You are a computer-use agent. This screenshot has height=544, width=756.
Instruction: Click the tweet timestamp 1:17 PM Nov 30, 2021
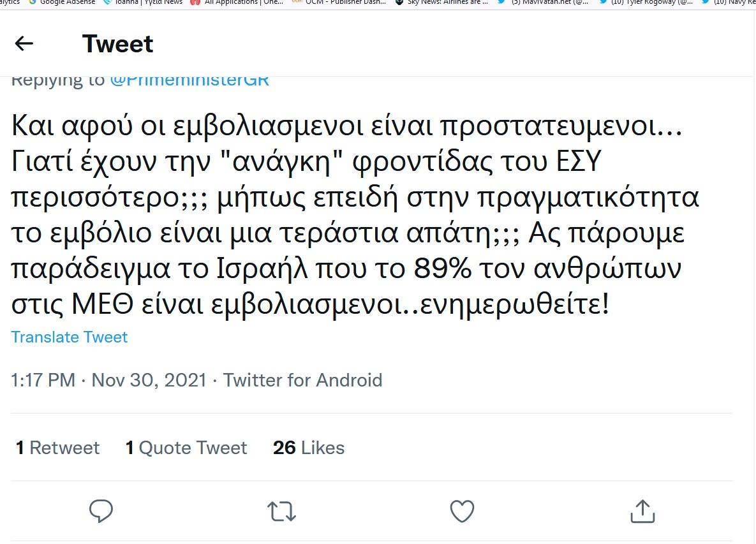[x=108, y=381]
